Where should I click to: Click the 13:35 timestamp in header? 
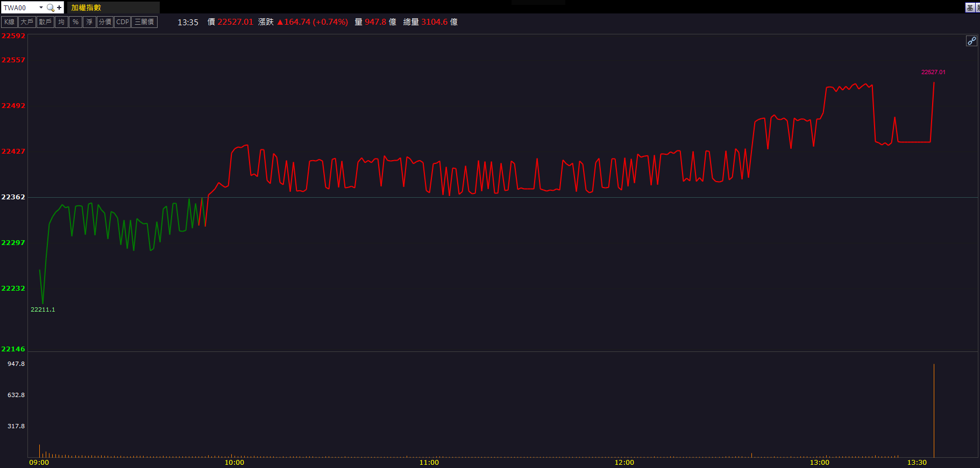point(188,23)
